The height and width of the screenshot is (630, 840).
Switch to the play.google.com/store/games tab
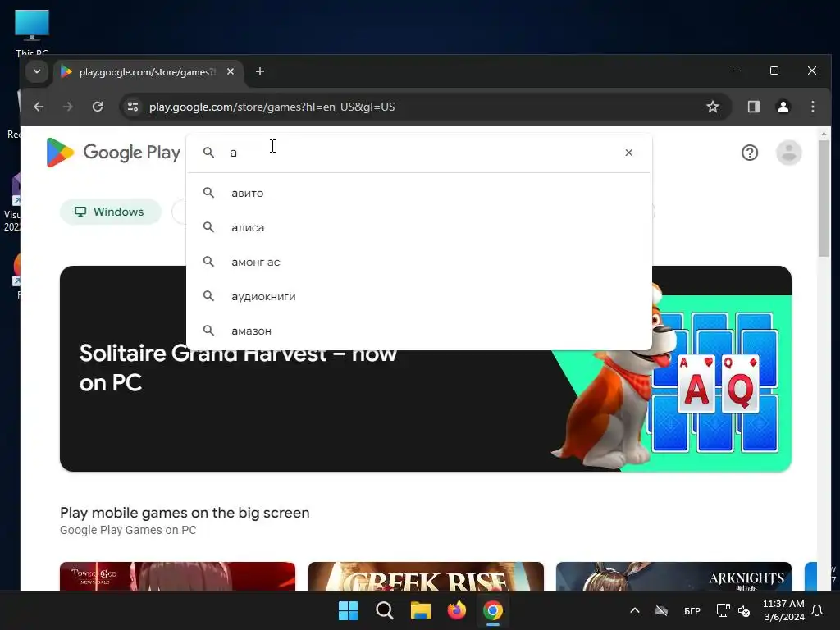pyautogui.click(x=148, y=72)
